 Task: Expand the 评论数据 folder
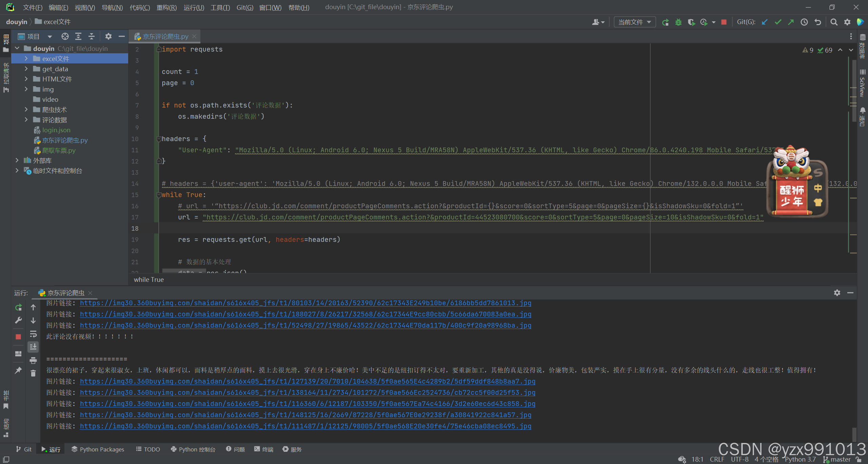26,120
